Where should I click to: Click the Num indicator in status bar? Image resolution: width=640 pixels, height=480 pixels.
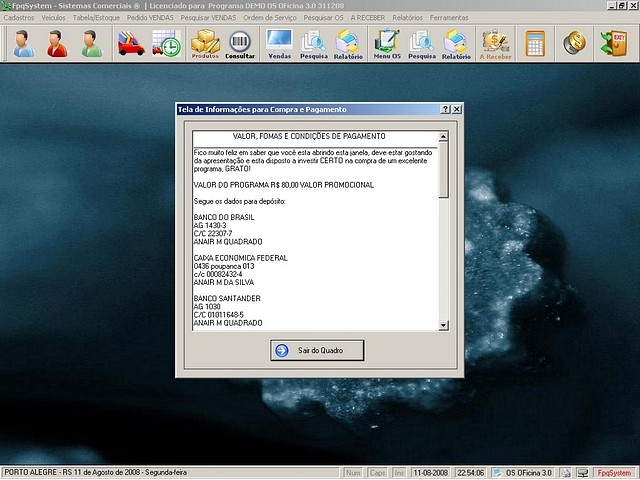click(x=353, y=473)
